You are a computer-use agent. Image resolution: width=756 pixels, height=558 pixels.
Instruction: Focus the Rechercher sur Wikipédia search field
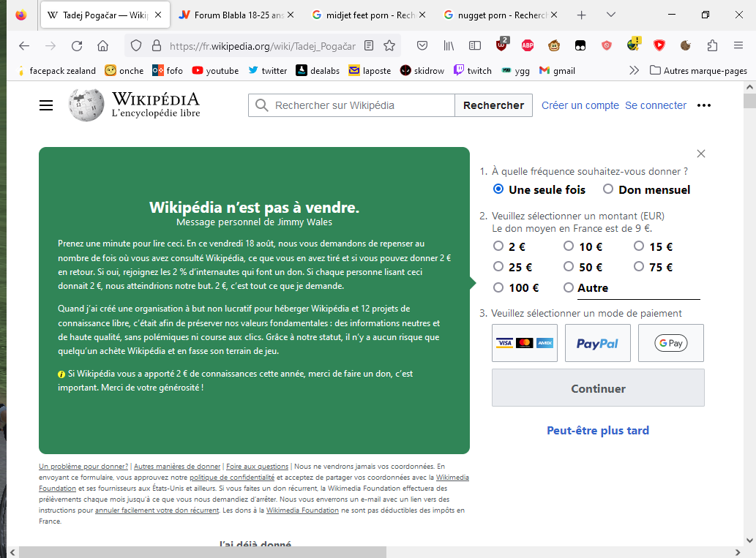coord(351,105)
